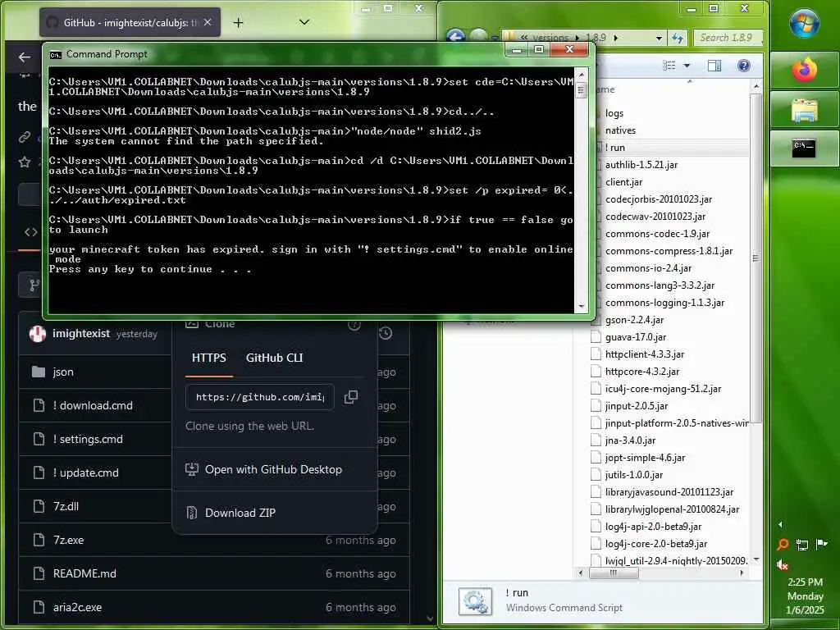Open the Action Center flag icon
Image resolution: width=840 pixels, height=630 pixels.
(x=821, y=545)
